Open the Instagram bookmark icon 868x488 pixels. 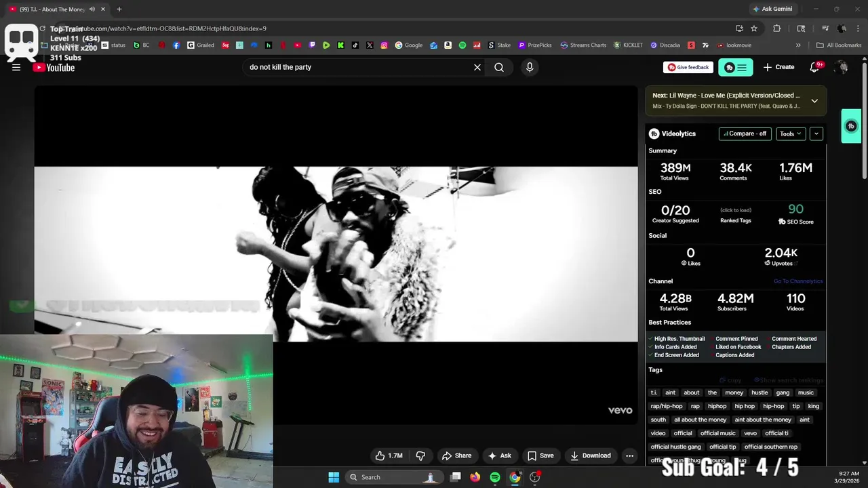[x=384, y=45]
